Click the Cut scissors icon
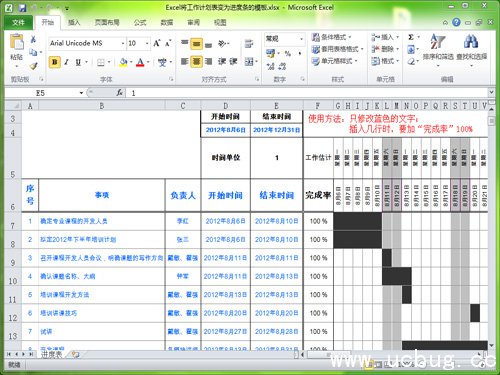Screen dimensions: 500x375 (33, 40)
